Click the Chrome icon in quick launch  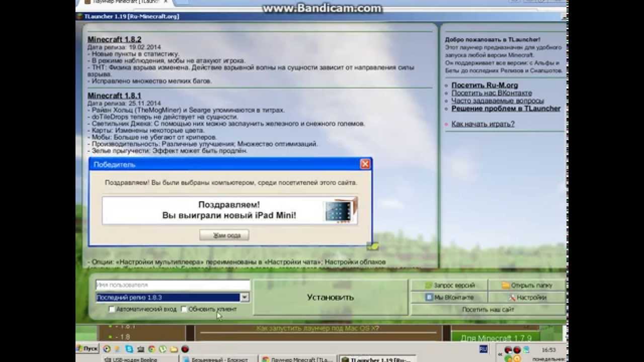pos(151,348)
